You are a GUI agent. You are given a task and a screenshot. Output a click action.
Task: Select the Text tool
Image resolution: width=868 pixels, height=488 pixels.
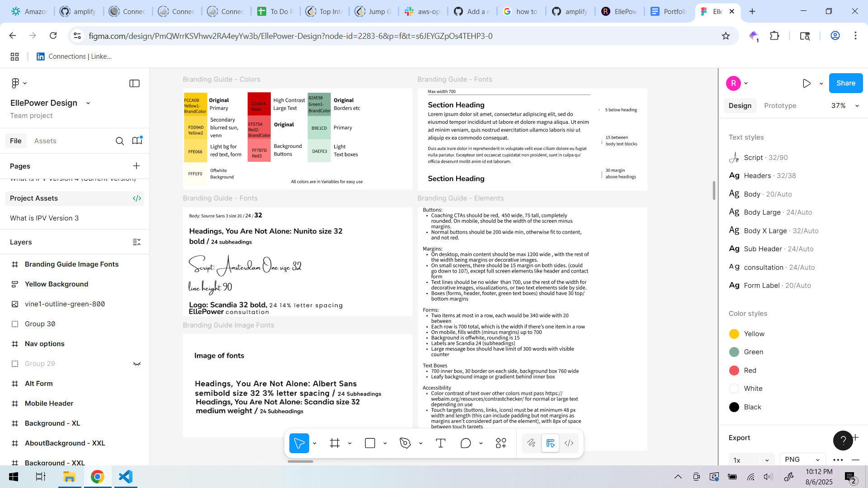(441, 443)
